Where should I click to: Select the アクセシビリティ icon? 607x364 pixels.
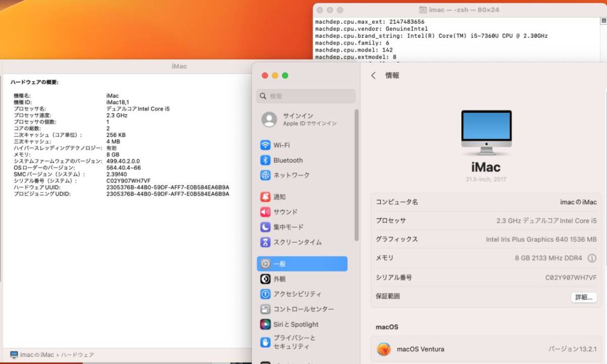266,294
